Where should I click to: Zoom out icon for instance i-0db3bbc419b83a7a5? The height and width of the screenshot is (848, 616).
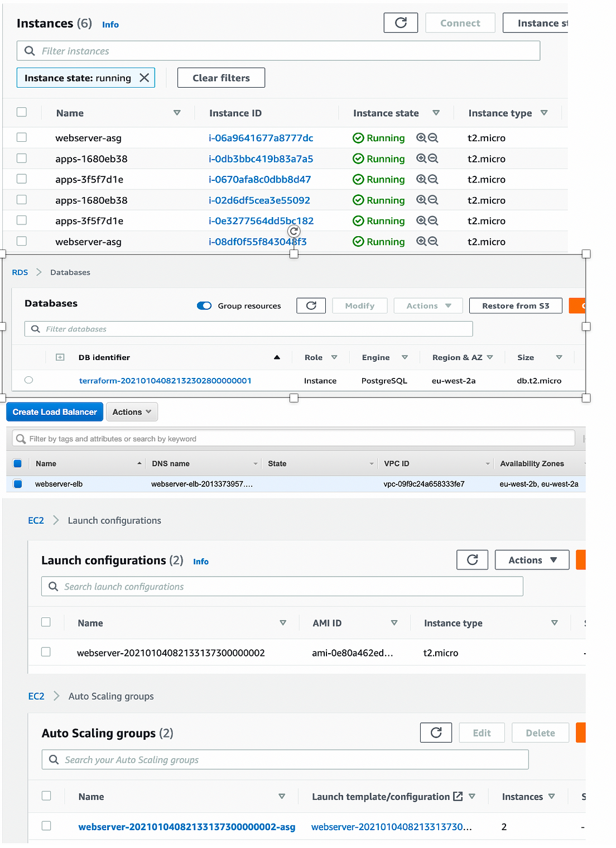pos(433,159)
